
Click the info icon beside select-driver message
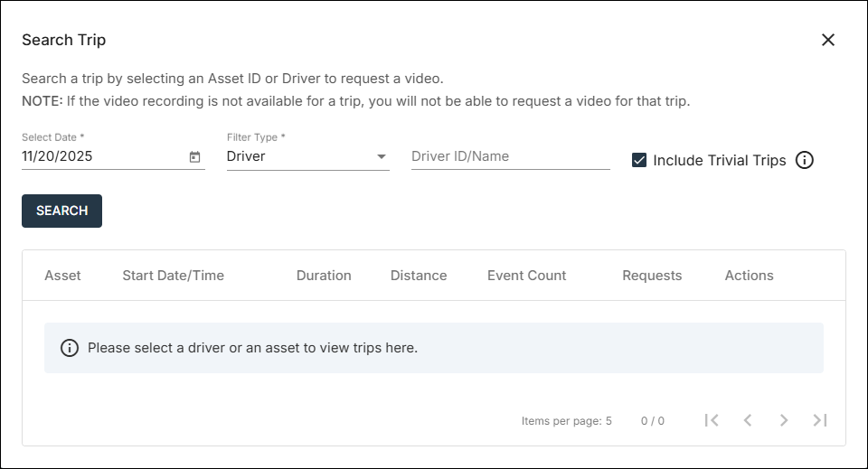pyautogui.click(x=70, y=348)
